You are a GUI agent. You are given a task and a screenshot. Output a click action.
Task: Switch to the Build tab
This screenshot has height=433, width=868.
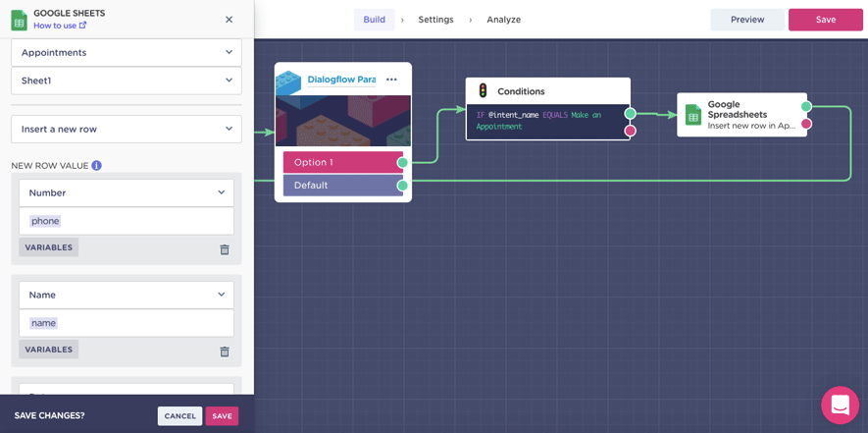click(375, 20)
